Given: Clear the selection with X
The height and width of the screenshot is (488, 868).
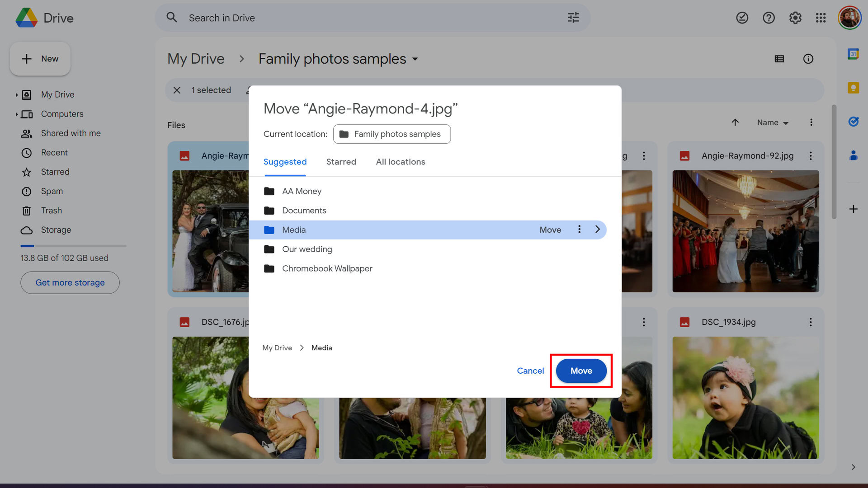Looking at the screenshot, I should click(x=177, y=90).
